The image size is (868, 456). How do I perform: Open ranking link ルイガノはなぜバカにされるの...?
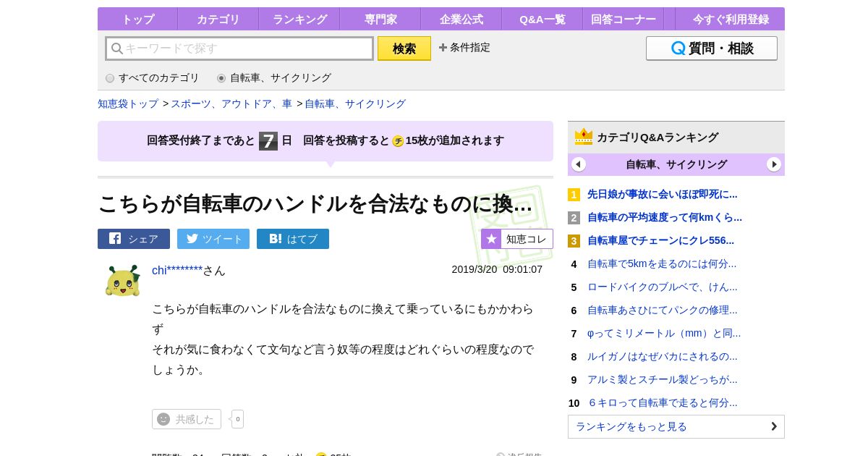pyautogui.click(x=663, y=357)
